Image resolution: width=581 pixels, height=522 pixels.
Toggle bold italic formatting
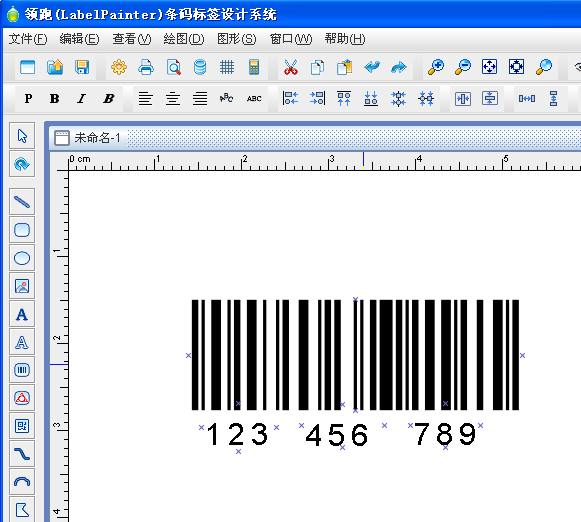(x=109, y=99)
